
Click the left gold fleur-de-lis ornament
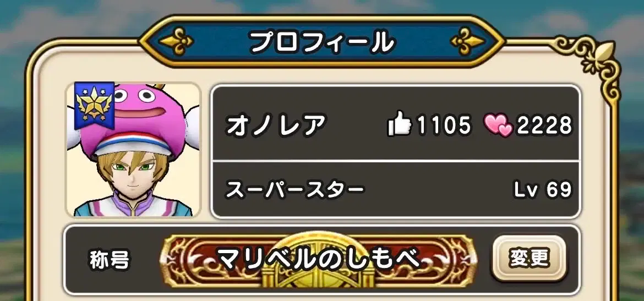tap(176, 41)
